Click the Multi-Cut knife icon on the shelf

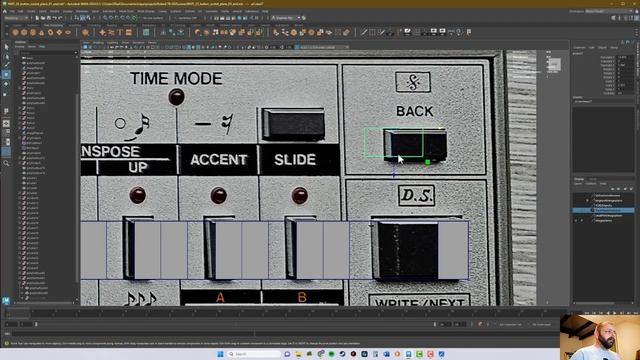364,32
